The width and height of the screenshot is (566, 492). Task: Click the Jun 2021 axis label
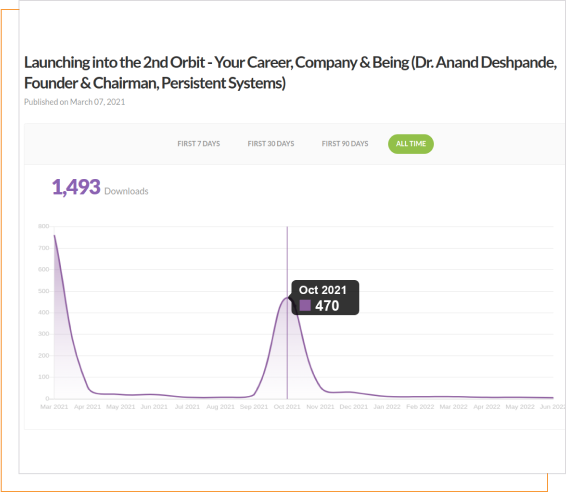154,406
